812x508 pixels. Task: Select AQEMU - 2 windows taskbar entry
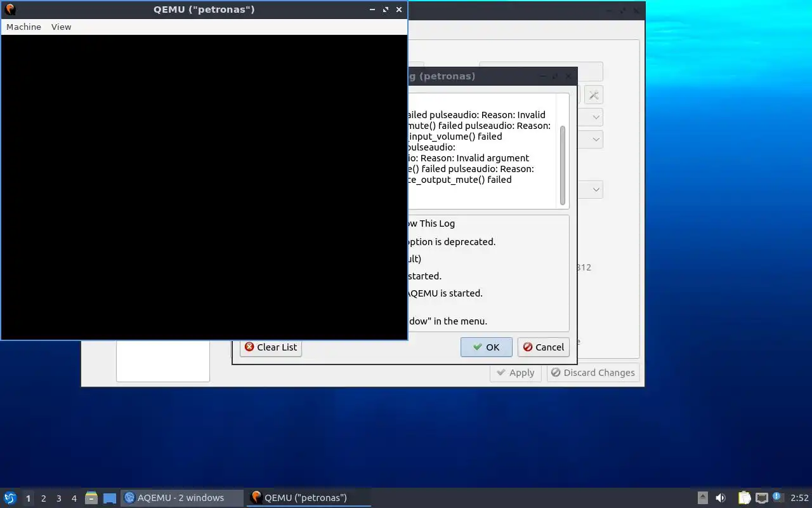tap(182, 498)
